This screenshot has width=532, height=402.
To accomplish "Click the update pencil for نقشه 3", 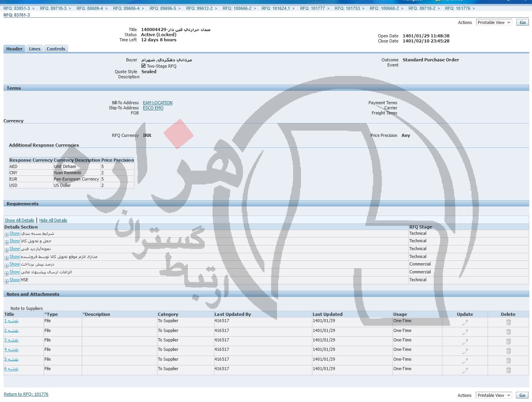I will point(465,341).
